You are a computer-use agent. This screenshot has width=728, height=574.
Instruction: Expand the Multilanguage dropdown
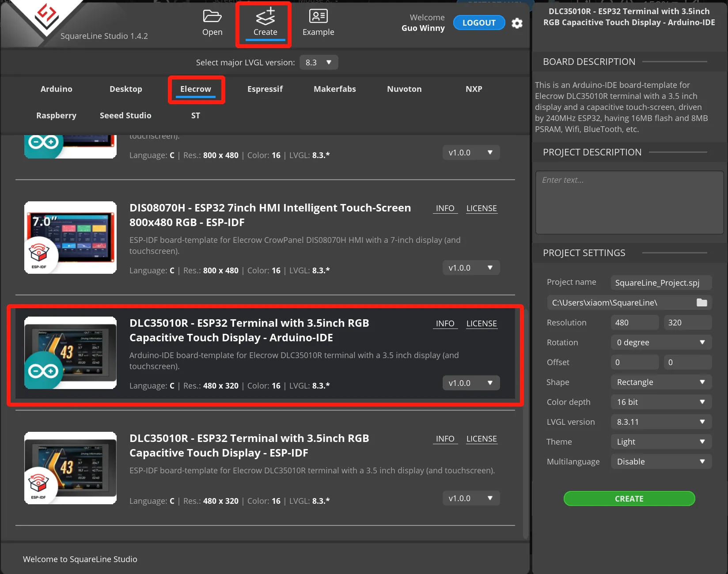661,462
